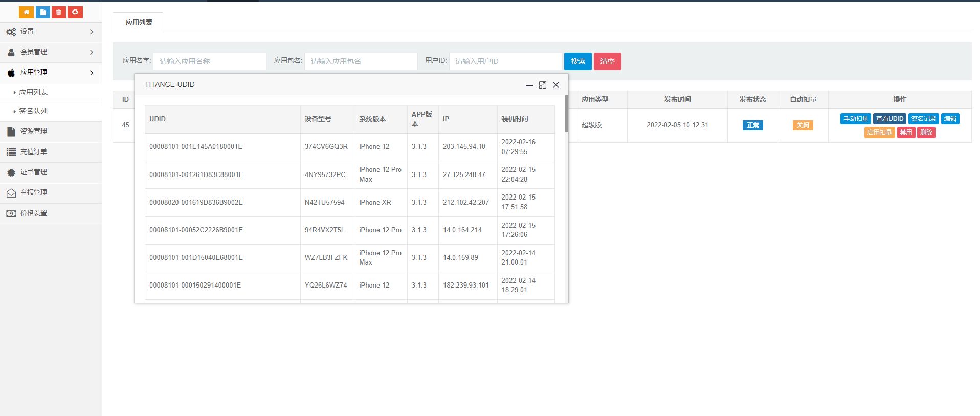Open 举报管理 in the sidebar
The image size is (980, 416).
[x=51, y=193]
